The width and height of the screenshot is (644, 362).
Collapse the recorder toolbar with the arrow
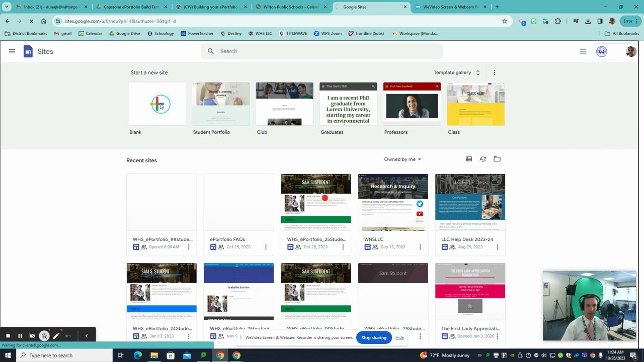point(87,336)
